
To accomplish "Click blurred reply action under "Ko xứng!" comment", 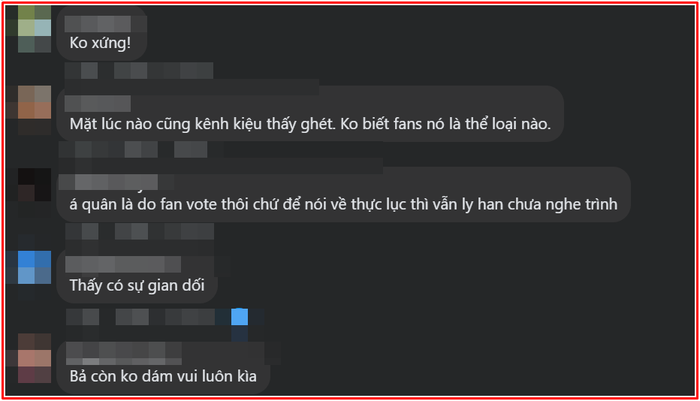I will pyautogui.click(x=164, y=71).
